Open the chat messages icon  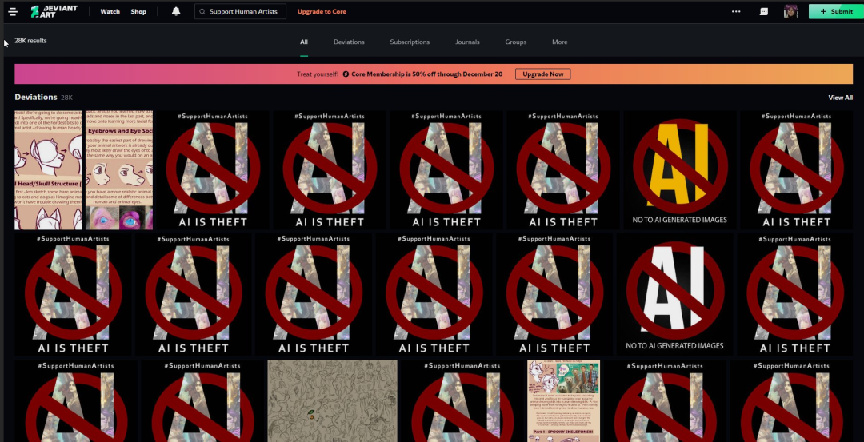pyautogui.click(x=764, y=12)
